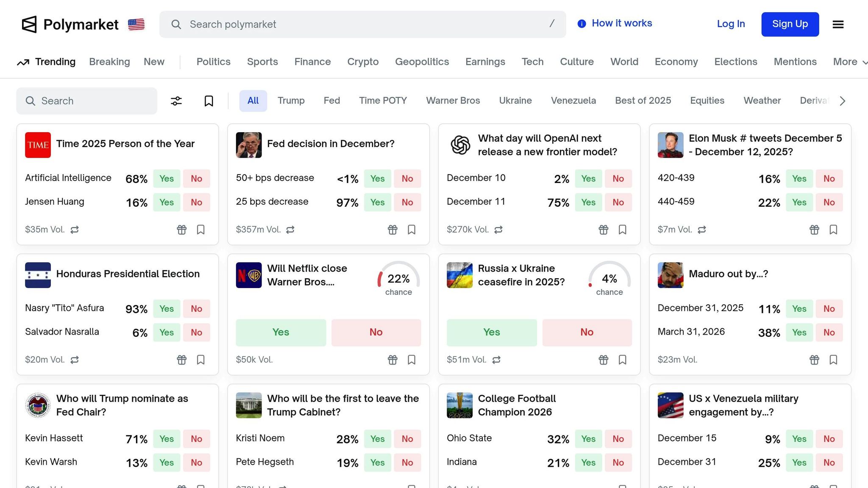Click gift icon on Maduro out card

814,360
